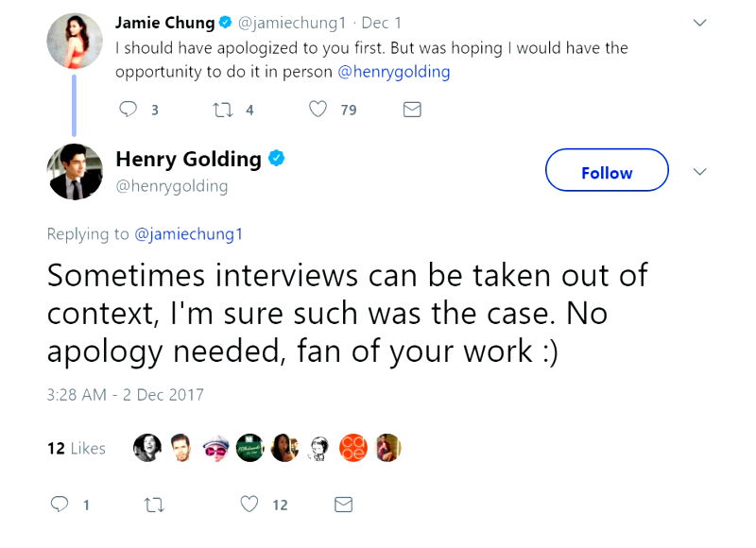Viewport: 756px width, 548px height.
Task: Retweet Henry Golding's tweet
Action: pos(153,505)
